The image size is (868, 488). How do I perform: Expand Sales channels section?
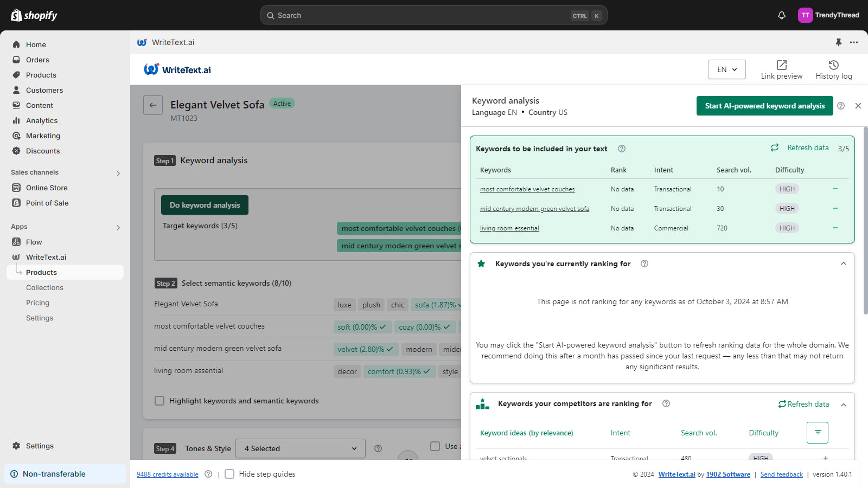coord(118,174)
